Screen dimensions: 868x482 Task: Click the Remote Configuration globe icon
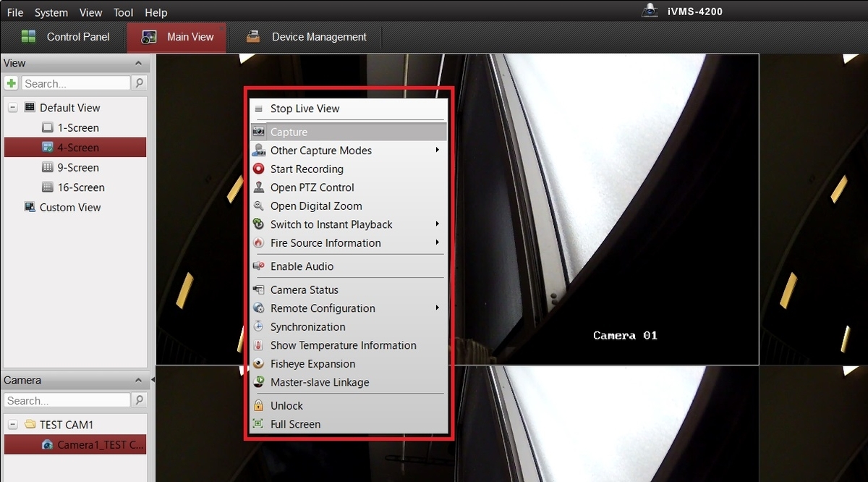pos(258,308)
